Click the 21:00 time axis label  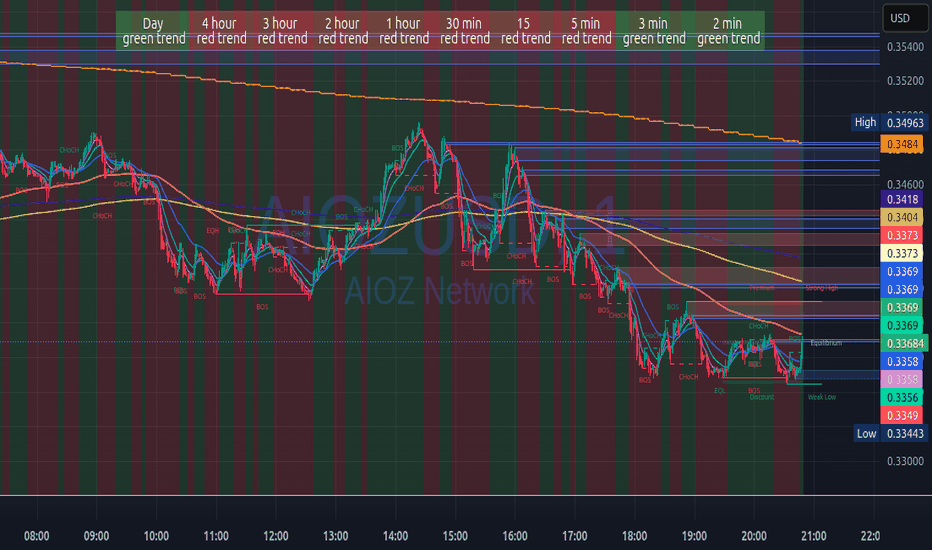coord(814,536)
